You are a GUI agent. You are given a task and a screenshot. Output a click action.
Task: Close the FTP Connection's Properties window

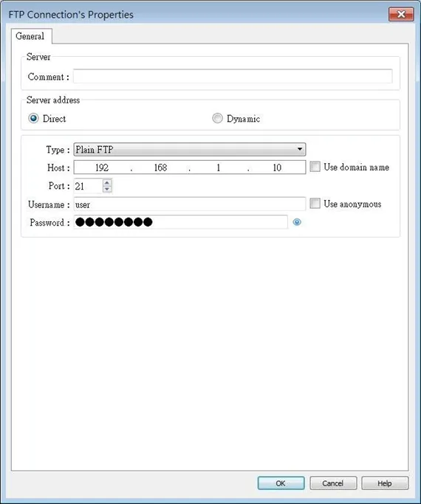[x=401, y=15]
